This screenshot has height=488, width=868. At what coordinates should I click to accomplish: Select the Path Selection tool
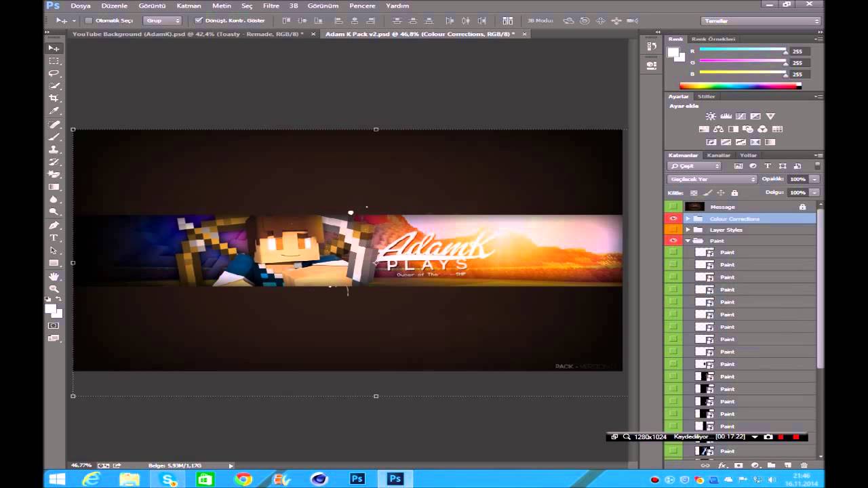[54, 250]
